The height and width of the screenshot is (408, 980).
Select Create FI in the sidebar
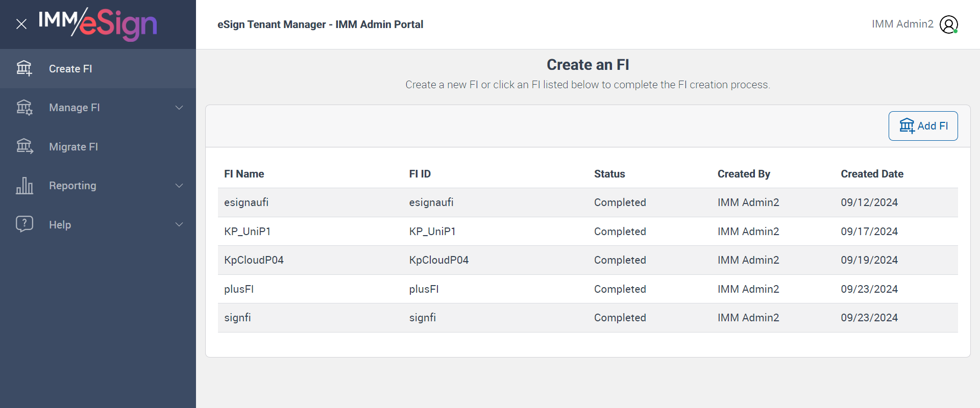pos(70,69)
